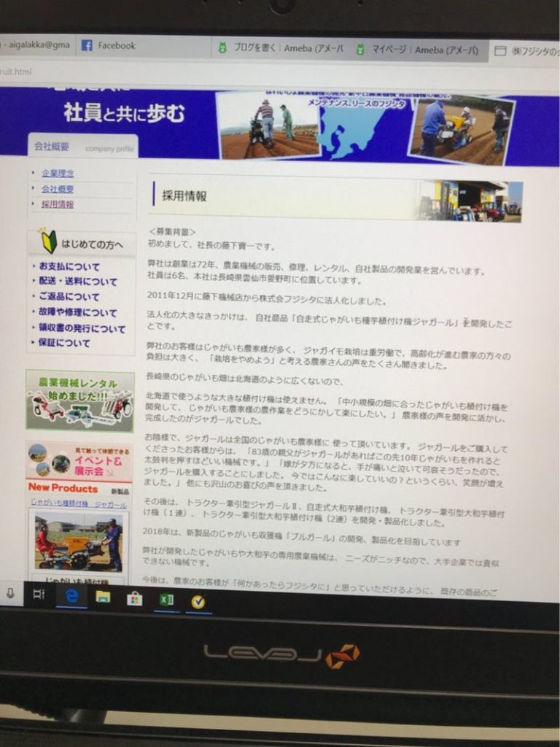Viewport: 560px width, 747px height.
Task: Open File Explorer from the taskbar
Action: point(103,597)
